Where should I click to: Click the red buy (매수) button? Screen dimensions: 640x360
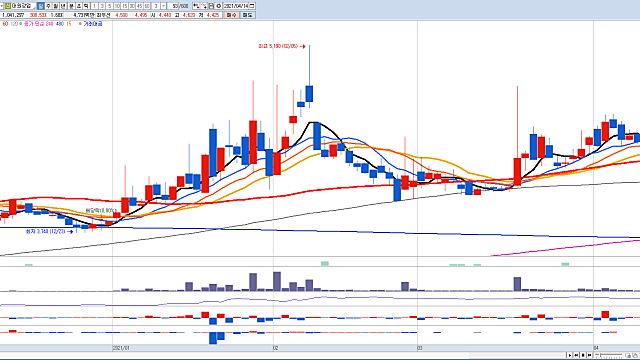coord(231,15)
